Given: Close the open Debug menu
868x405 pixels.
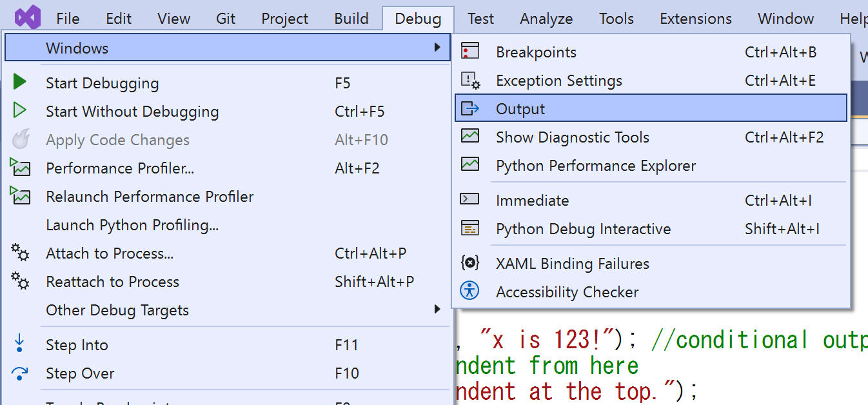Looking at the screenshot, I should (418, 19).
